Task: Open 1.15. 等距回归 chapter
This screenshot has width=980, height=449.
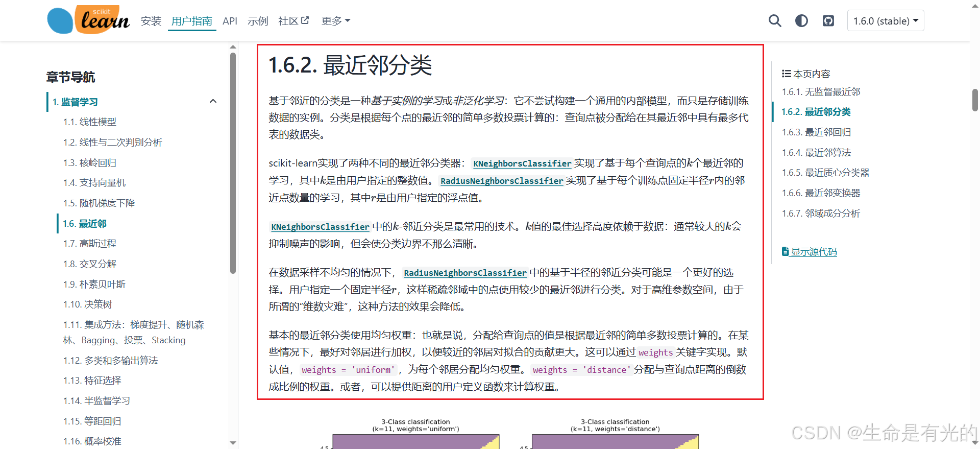Action: click(x=92, y=421)
